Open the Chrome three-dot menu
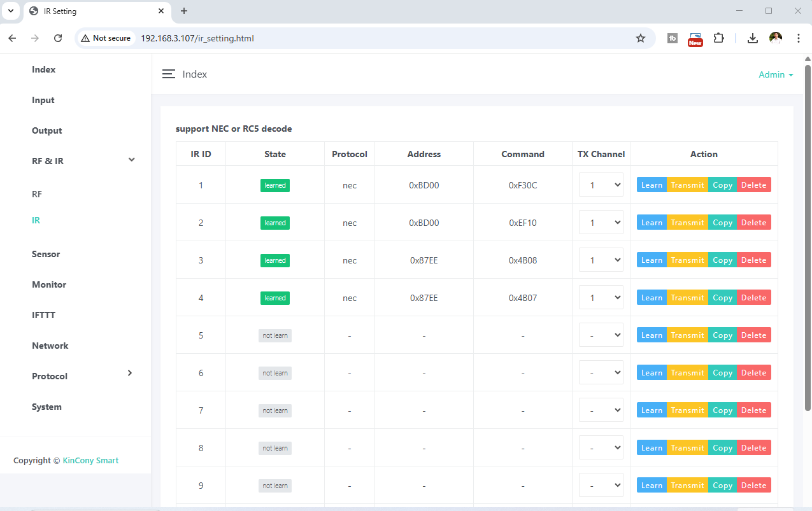The width and height of the screenshot is (812, 511). (798, 38)
